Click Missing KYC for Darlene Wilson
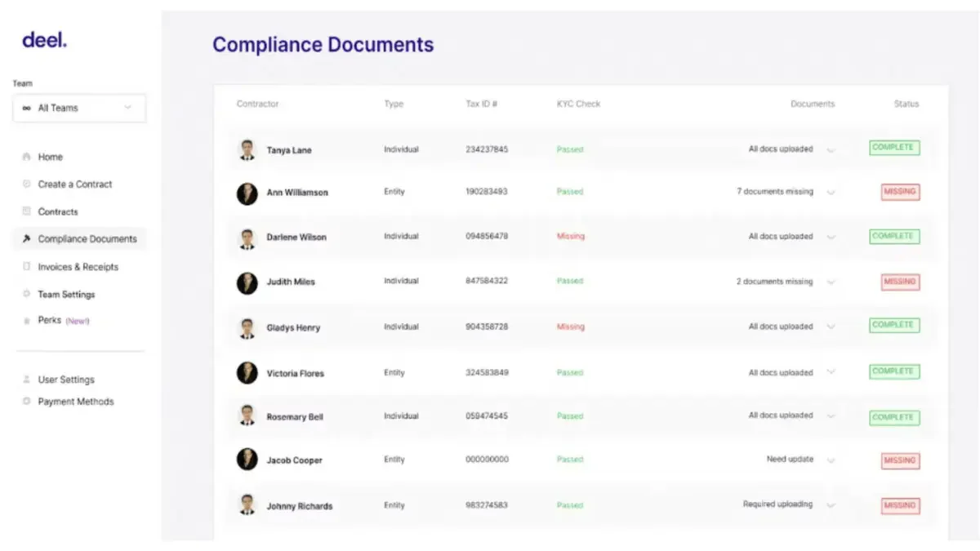The image size is (980, 551). [x=571, y=236]
